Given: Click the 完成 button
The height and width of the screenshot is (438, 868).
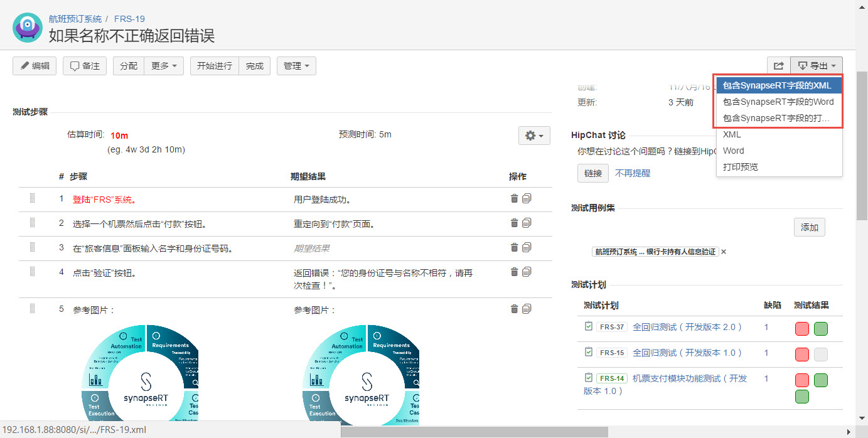Looking at the screenshot, I should pyautogui.click(x=255, y=66).
